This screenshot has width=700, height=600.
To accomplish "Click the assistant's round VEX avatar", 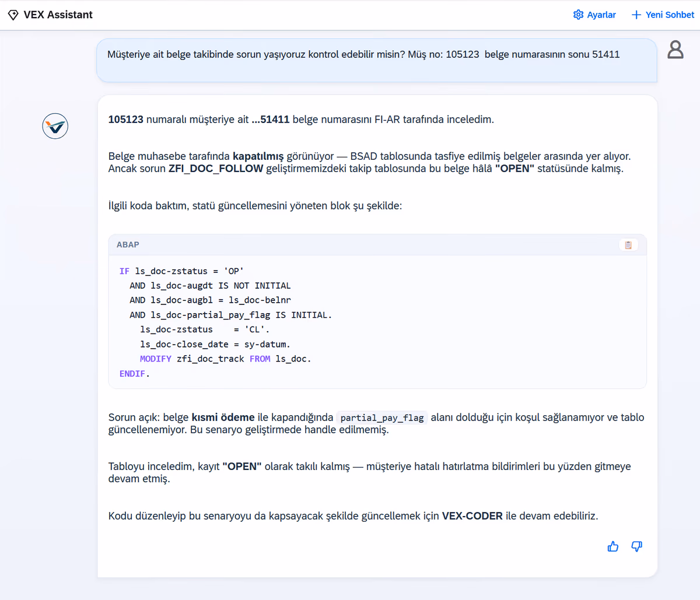I will 55,126.
